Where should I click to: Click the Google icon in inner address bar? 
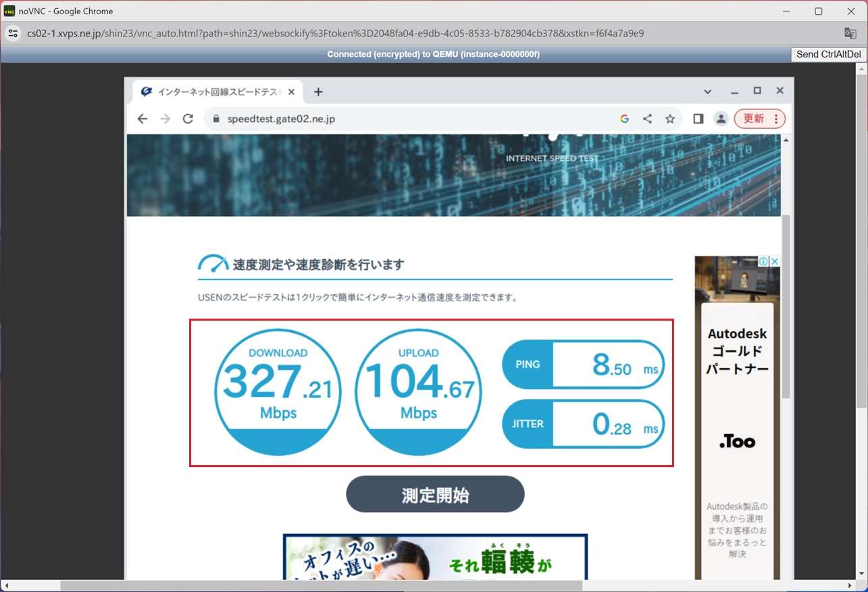tap(624, 119)
